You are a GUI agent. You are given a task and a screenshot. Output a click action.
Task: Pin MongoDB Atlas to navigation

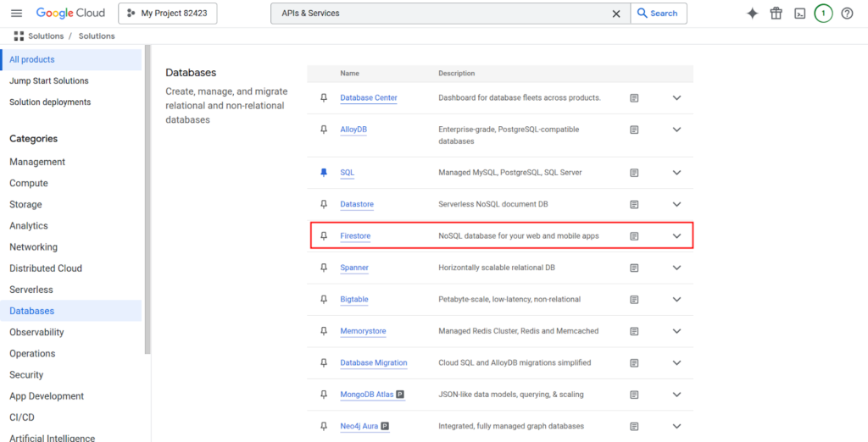324,395
